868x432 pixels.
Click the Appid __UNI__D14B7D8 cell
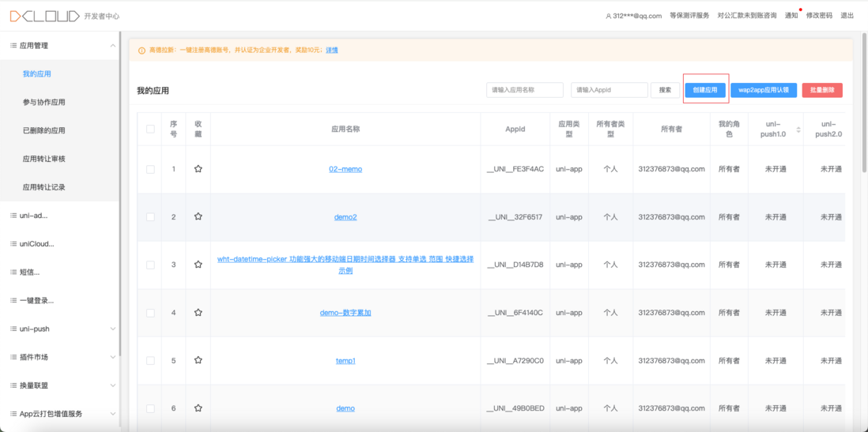point(515,265)
